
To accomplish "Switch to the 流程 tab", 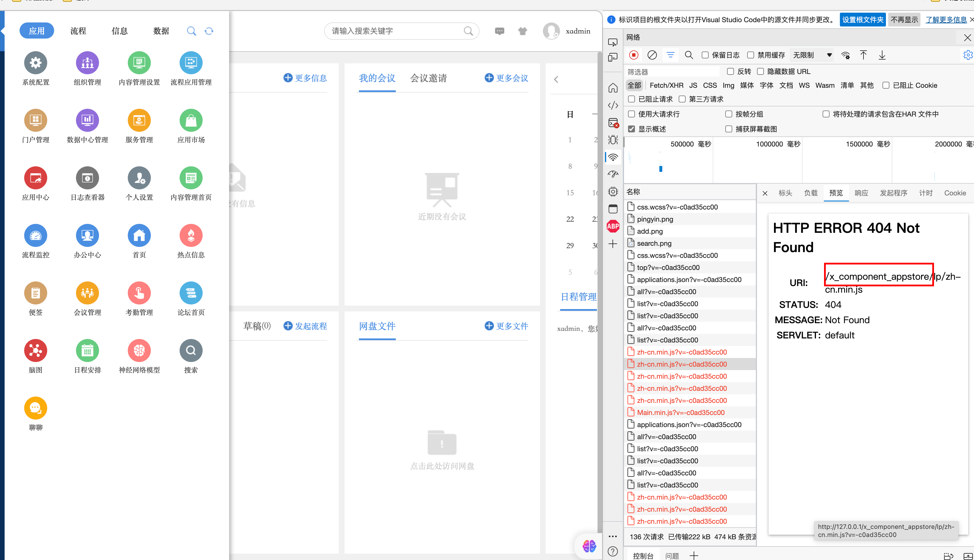I will pyautogui.click(x=78, y=31).
